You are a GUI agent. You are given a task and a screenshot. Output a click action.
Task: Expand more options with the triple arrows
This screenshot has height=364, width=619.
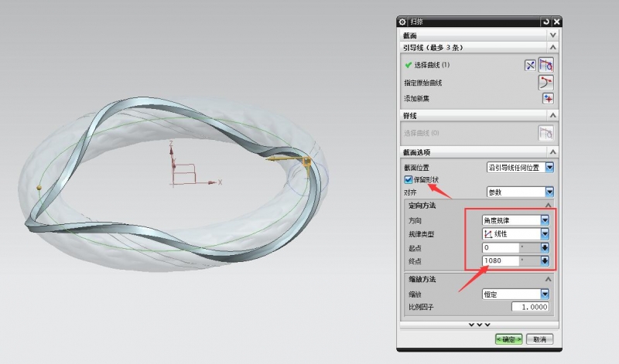pos(479,325)
